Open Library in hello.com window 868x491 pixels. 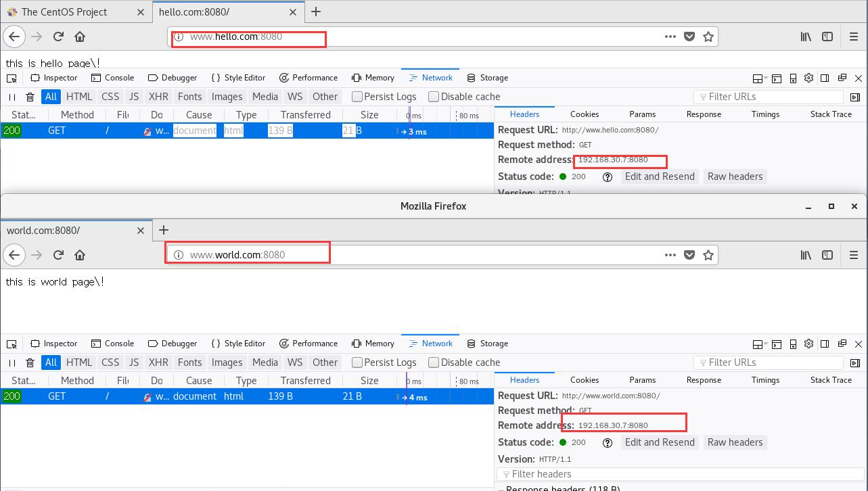click(x=806, y=37)
